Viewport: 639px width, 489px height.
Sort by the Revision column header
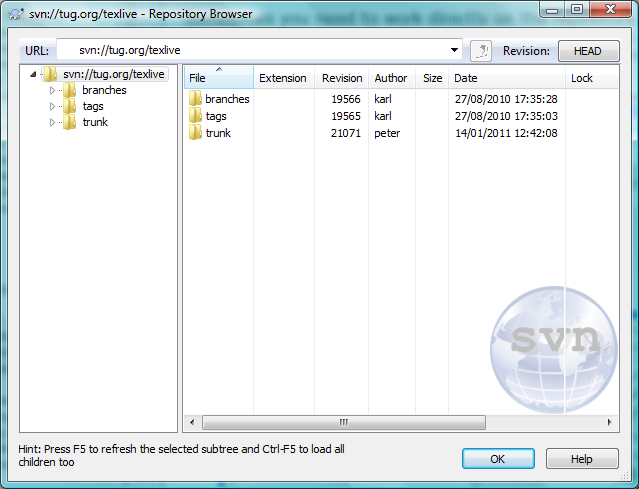tap(342, 78)
